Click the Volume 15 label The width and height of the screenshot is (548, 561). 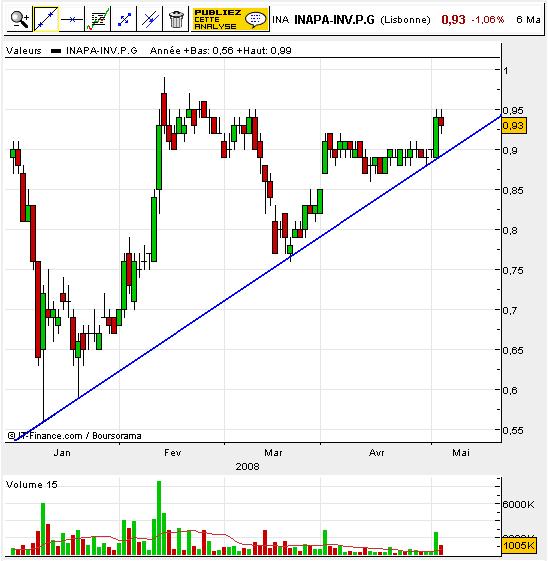(32, 485)
